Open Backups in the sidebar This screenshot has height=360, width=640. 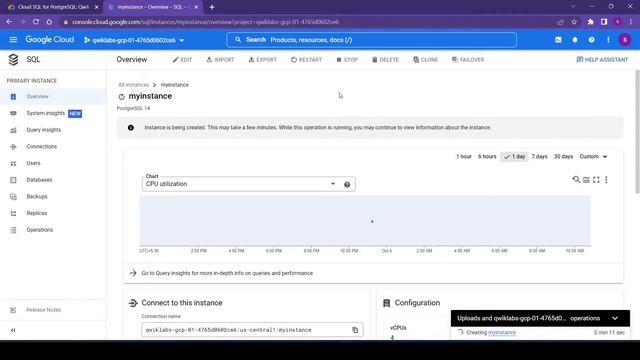53,197
